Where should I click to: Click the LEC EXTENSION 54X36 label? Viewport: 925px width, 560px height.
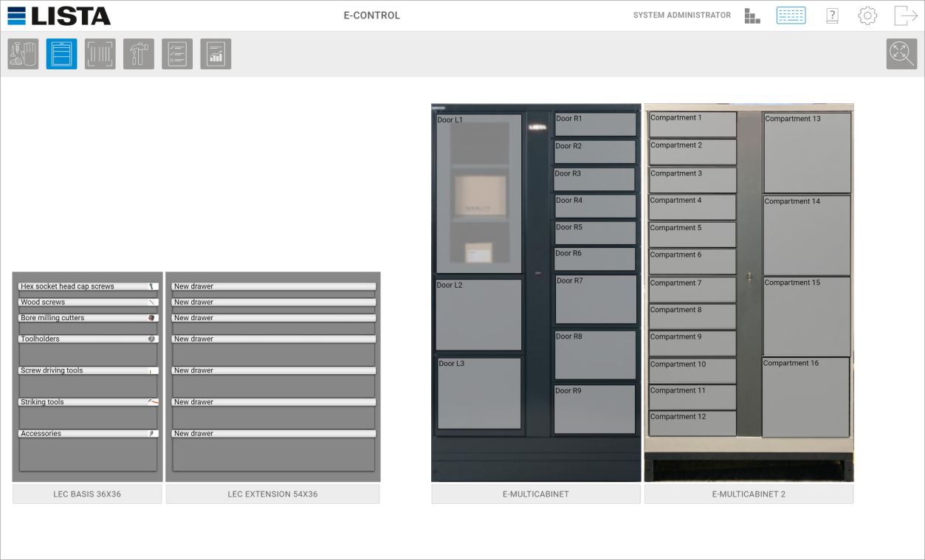[x=272, y=494]
